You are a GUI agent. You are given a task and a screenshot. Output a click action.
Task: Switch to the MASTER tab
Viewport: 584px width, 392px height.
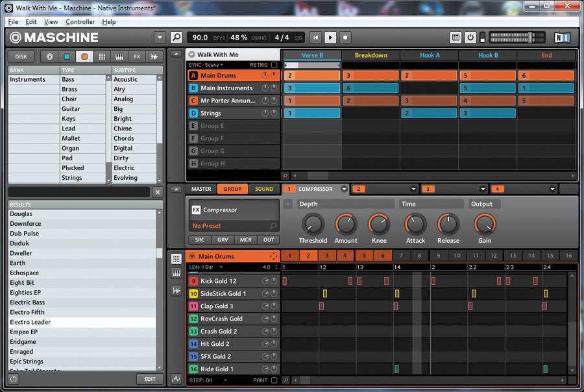[201, 189]
